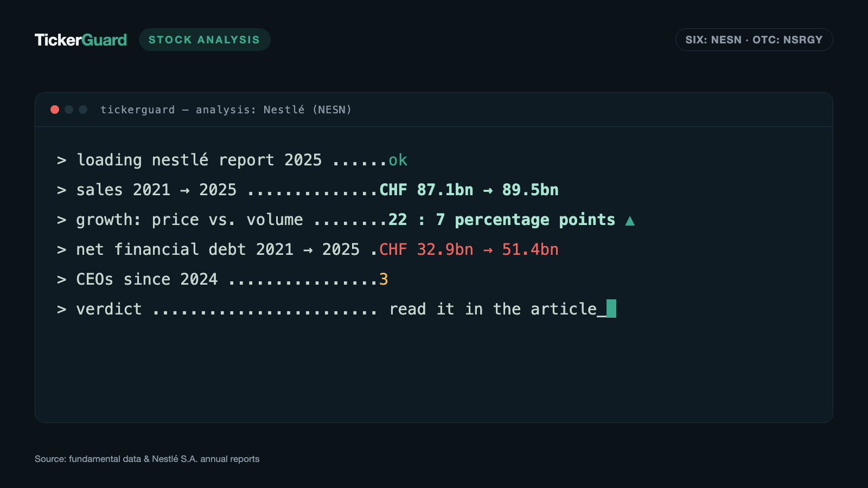Click the orange CEO count number 3
This screenshot has width=868, height=488.
384,279
